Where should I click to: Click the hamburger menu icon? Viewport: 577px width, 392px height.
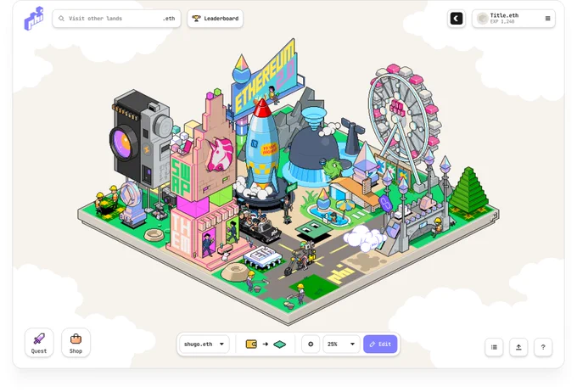(x=547, y=19)
